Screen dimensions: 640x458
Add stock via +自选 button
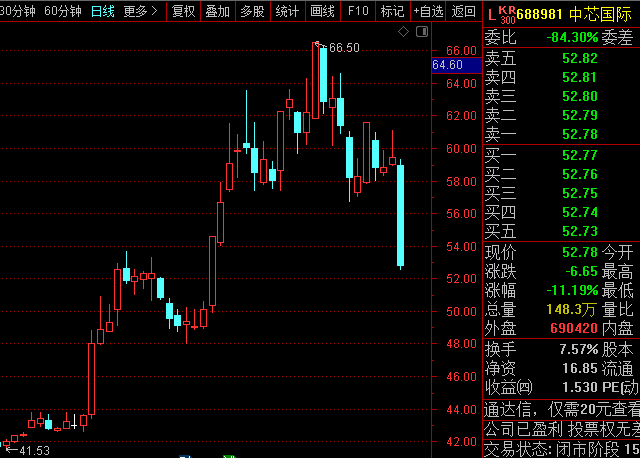pos(428,11)
